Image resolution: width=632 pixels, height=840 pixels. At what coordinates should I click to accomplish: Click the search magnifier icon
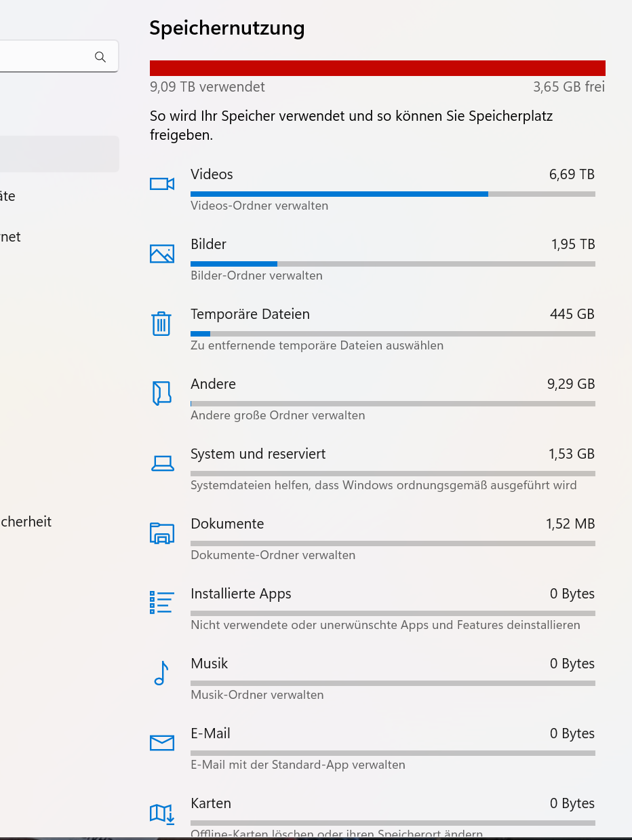100,57
